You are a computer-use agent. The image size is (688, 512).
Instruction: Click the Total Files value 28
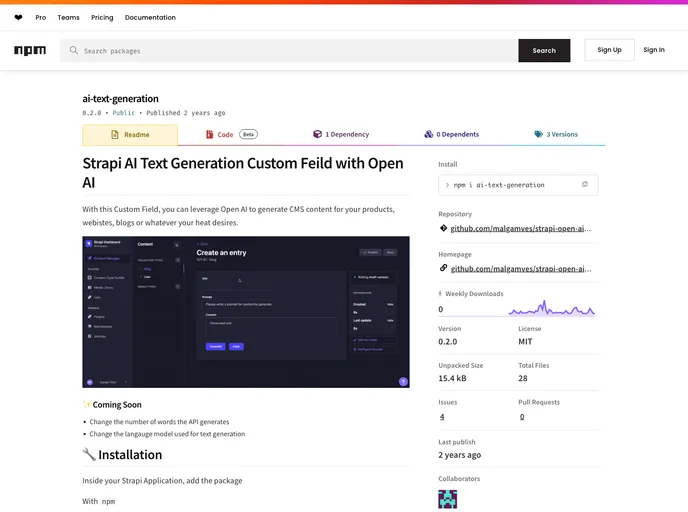523,378
